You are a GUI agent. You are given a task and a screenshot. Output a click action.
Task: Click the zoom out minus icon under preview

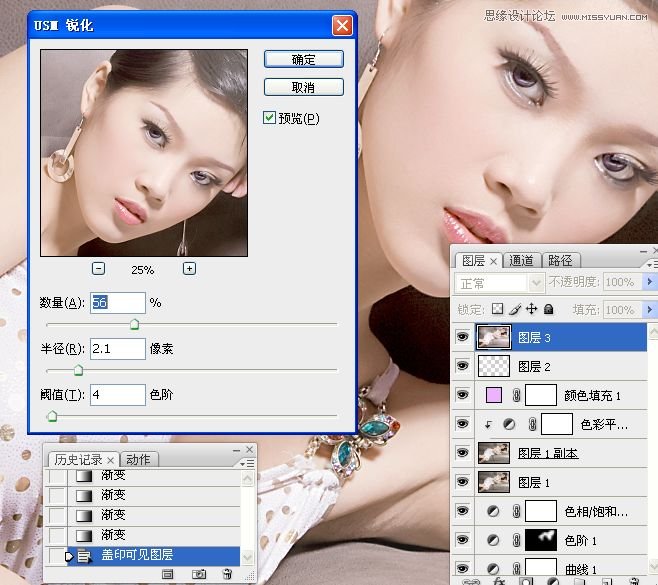(x=98, y=268)
